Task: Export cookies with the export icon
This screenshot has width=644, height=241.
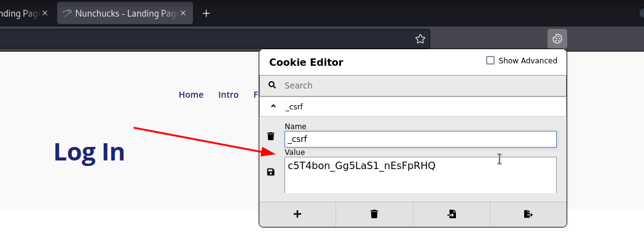Action: pyautogui.click(x=528, y=214)
